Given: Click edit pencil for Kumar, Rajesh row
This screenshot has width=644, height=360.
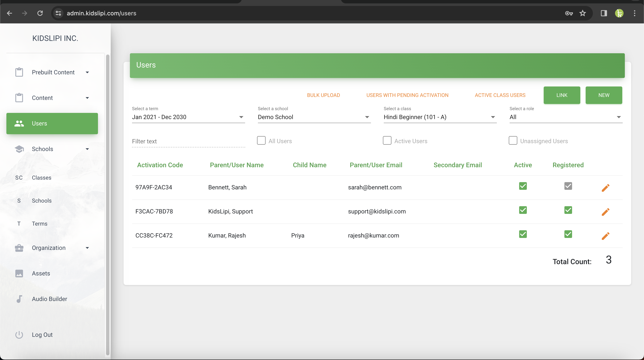Looking at the screenshot, I should pos(605,236).
